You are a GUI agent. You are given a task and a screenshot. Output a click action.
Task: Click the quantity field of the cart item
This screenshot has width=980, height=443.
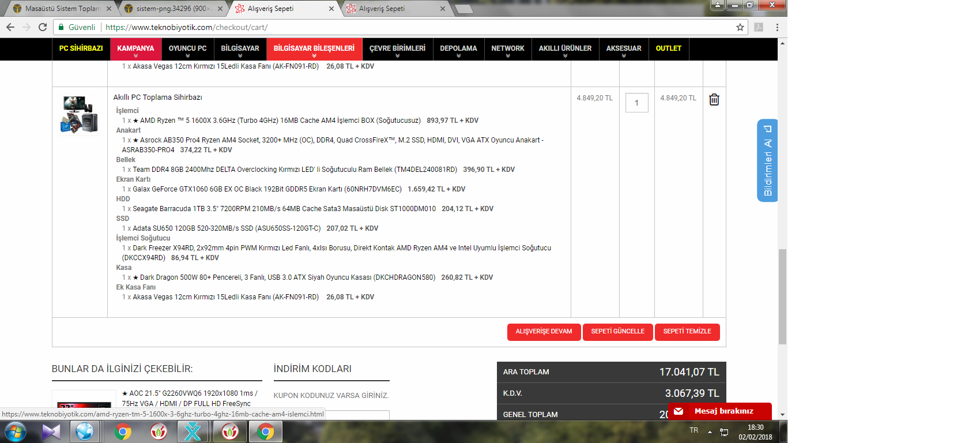(636, 103)
